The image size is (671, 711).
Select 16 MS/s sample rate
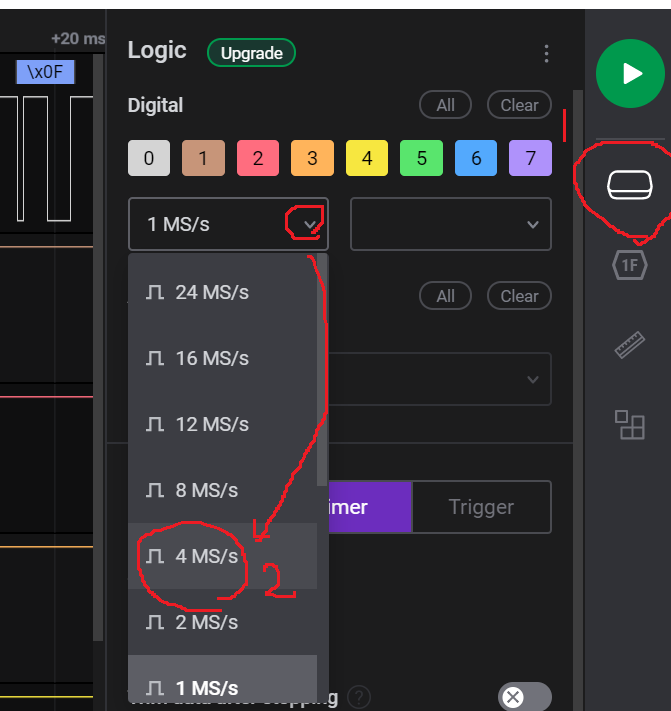tap(222, 358)
